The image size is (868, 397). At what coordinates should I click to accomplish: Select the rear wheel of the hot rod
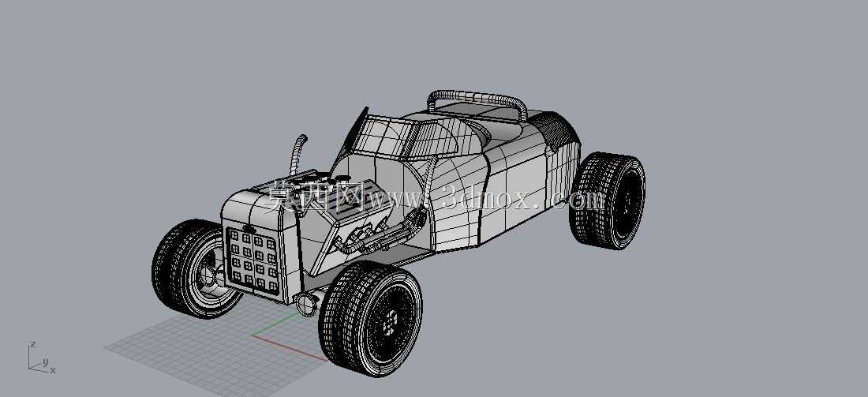click(608, 200)
